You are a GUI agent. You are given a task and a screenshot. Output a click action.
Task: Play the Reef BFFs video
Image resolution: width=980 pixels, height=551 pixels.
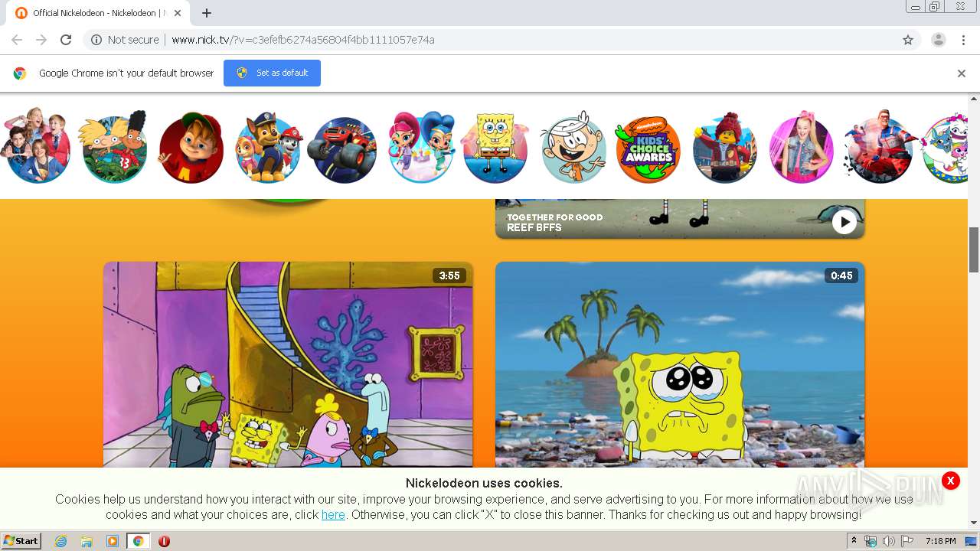[x=844, y=222]
